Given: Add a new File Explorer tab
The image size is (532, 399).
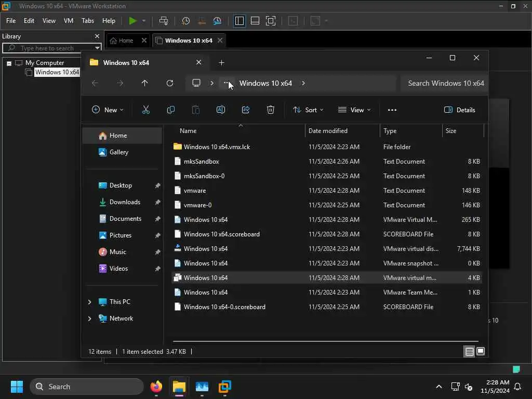Looking at the screenshot, I should (x=221, y=62).
